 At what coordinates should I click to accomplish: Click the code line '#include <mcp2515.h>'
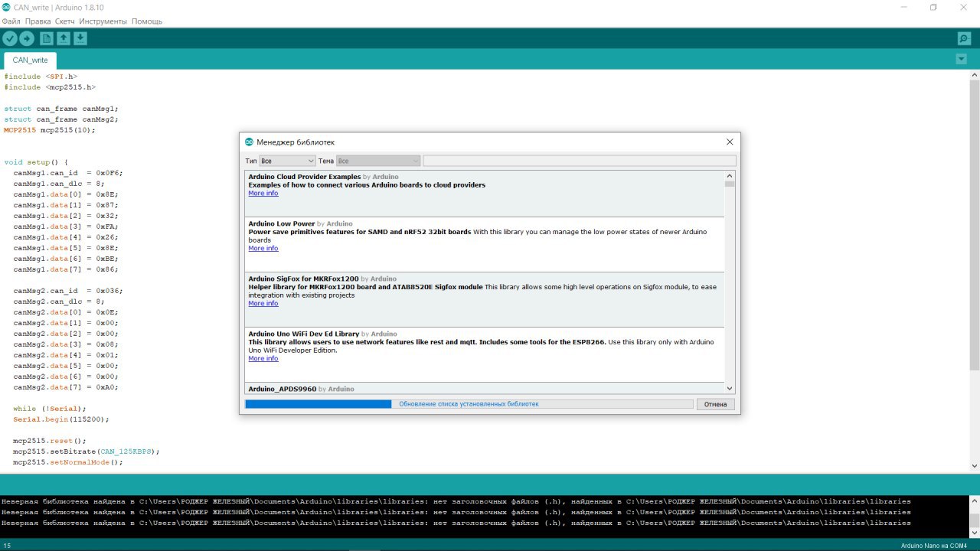coord(50,87)
